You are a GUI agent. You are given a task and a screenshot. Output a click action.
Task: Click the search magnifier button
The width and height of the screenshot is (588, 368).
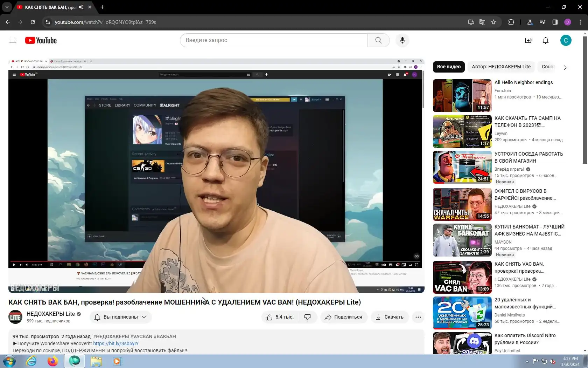pos(378,40)
